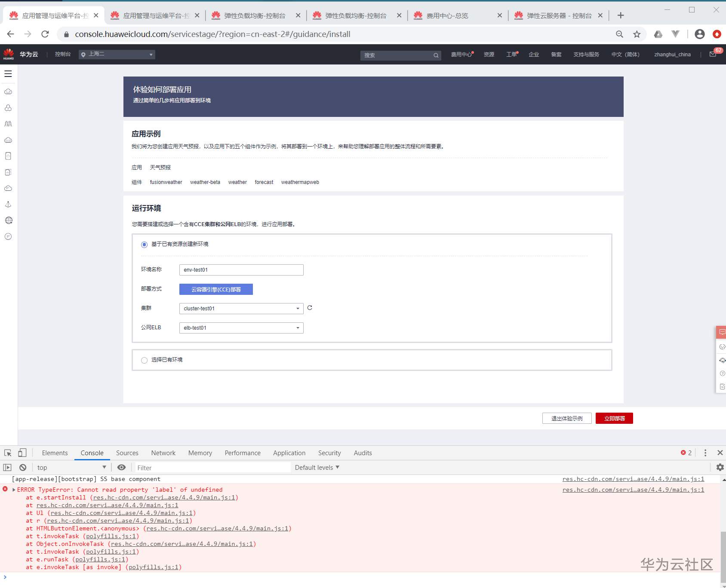Open the console 'top' context dropdown
This screenshot has height=588, width=726.
coord(71,467)
